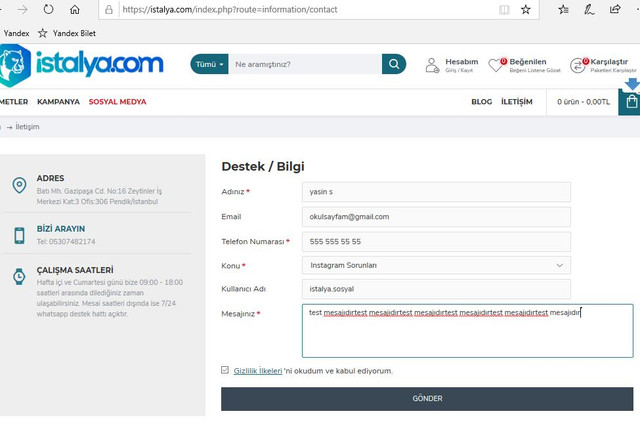Click the padlock site security icon
640x422 pixels.
pos(109,9)
